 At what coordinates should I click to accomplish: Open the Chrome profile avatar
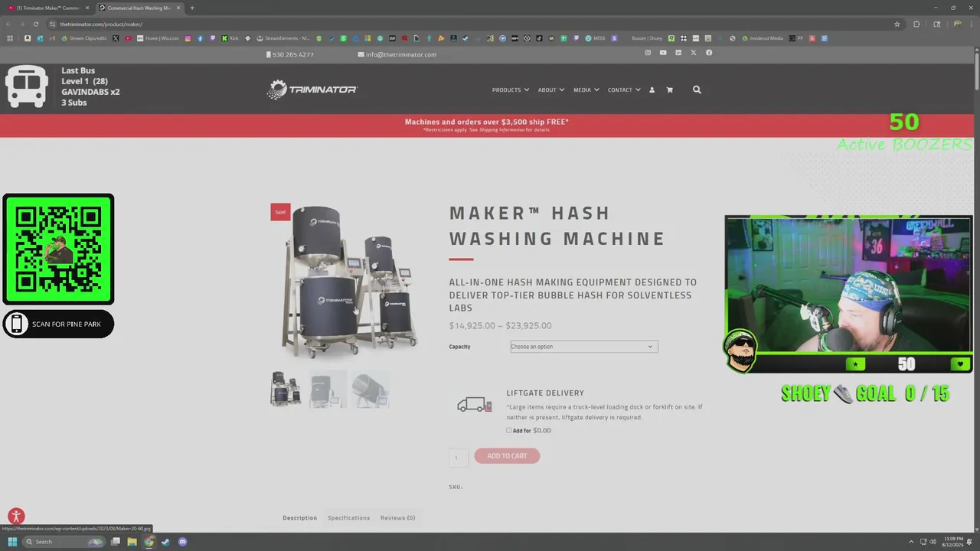pos(957,24)
